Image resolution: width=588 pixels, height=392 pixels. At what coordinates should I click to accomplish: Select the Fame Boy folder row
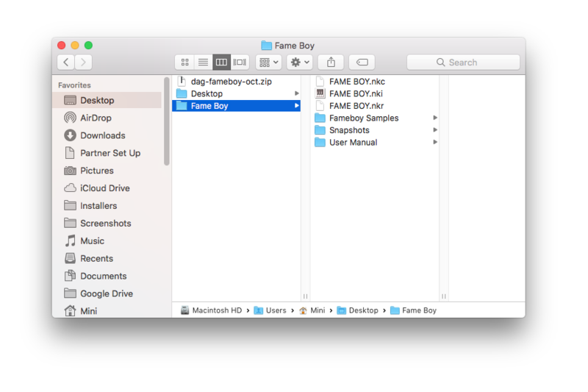pos(236,106)
